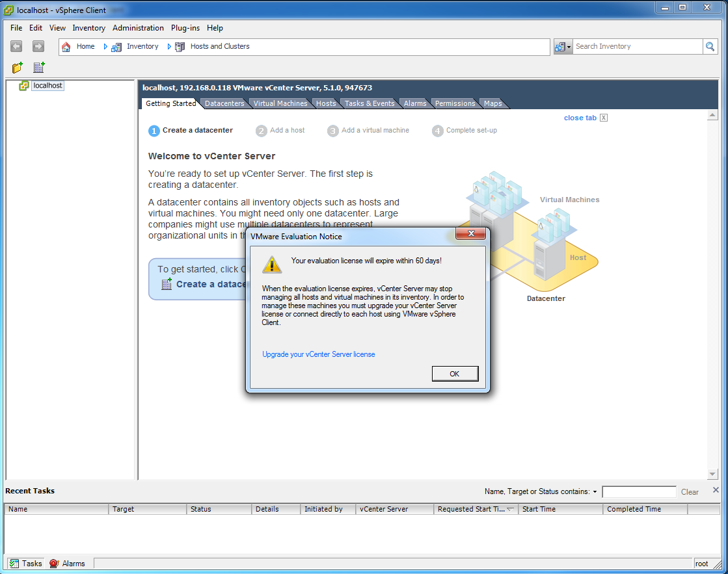Sort tasks by Initiated by column

(329, 509)
